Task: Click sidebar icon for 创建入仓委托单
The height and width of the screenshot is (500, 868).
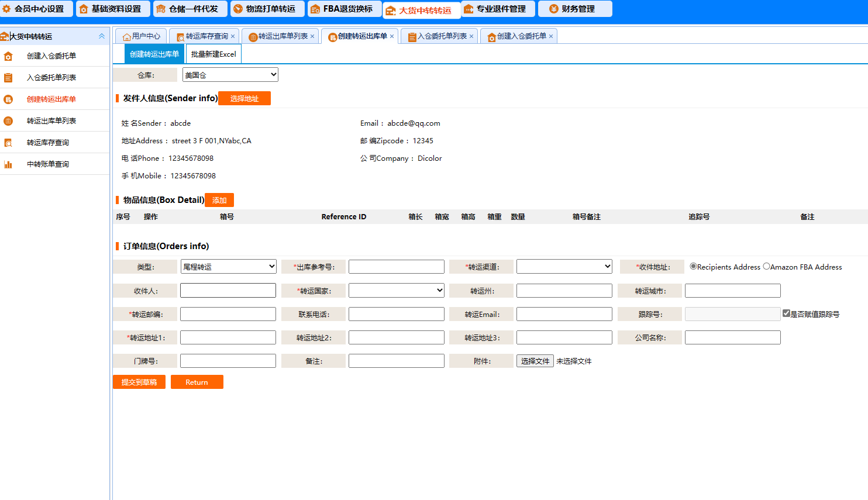Action: click(x=8, y=56)
